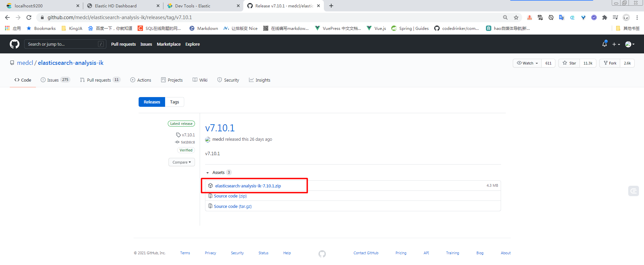Open the user avatar menu
The width and height of the screenshot is (644, 265).
pyautogui.click(x=630, y=44)
